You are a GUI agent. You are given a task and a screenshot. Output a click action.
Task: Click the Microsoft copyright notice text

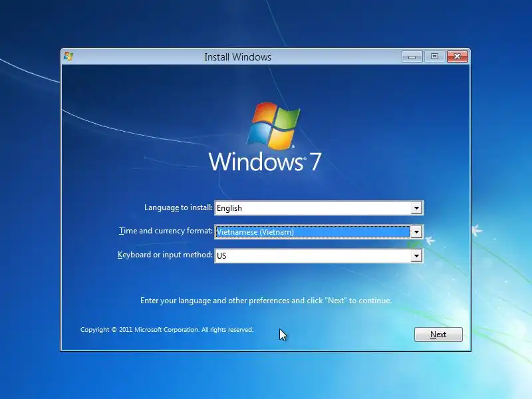tap(167, 330)
